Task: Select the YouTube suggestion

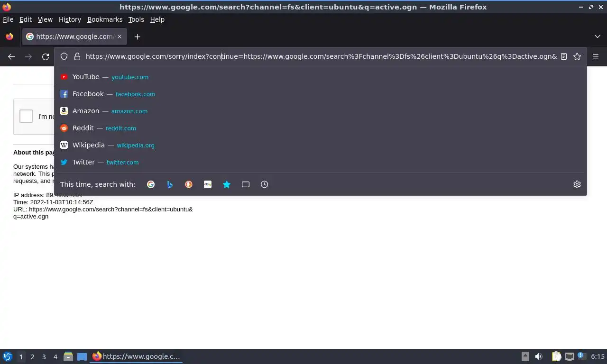Action: [321, 77]
